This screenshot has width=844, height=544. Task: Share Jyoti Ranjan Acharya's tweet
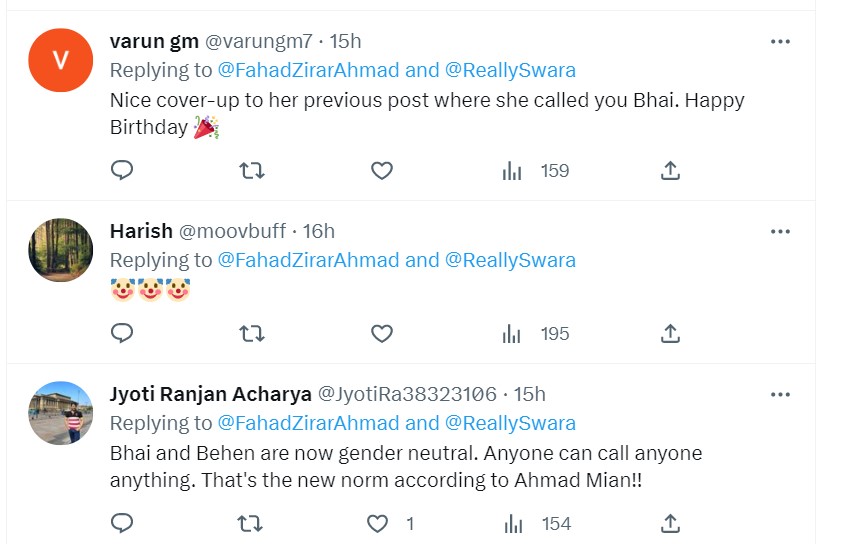click(670, 523)
